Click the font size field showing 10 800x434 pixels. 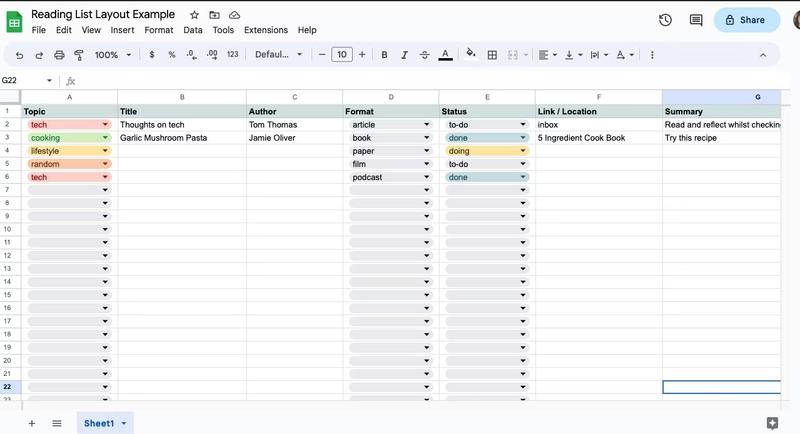(x=342, y=55)
